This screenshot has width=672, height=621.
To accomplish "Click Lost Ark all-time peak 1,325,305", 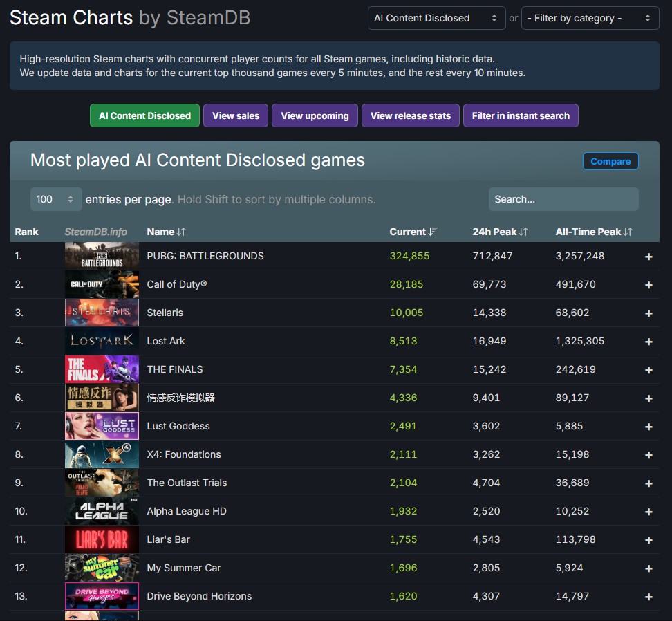I will click(x=580, y=341).
